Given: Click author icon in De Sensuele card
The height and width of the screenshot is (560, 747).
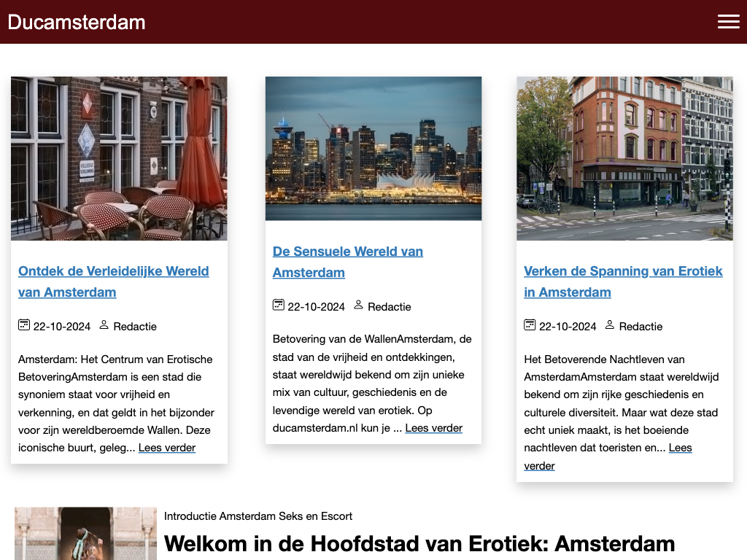Looking at the screenshot, I should click(x=358, y=305).
